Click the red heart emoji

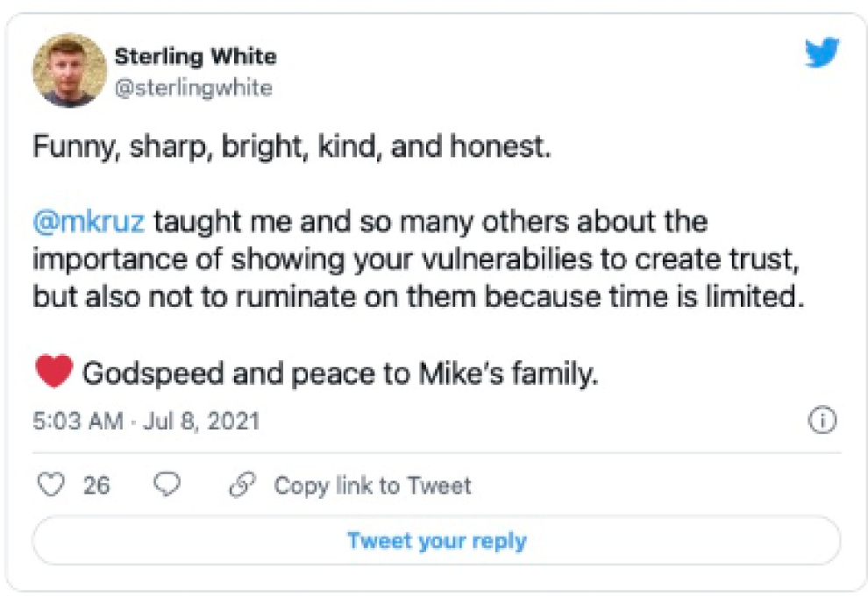53,373
